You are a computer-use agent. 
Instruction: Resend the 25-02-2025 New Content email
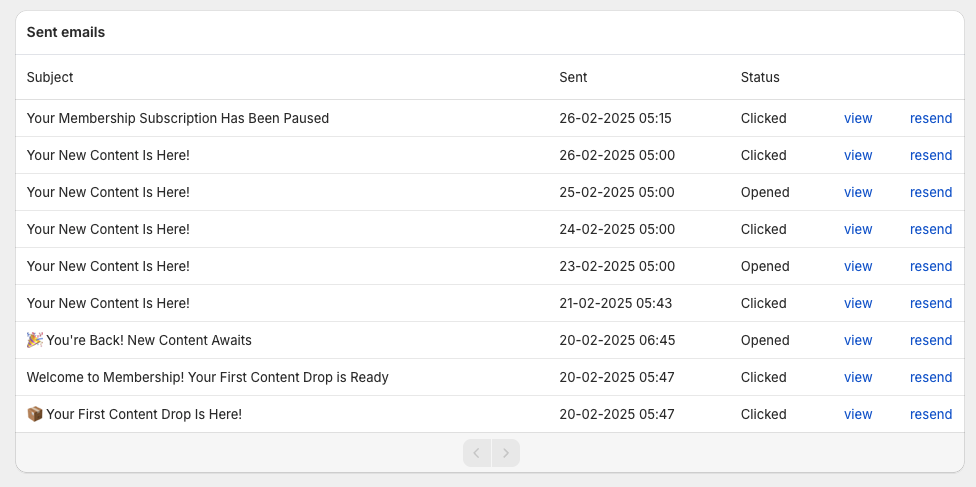tap(930, 192)
